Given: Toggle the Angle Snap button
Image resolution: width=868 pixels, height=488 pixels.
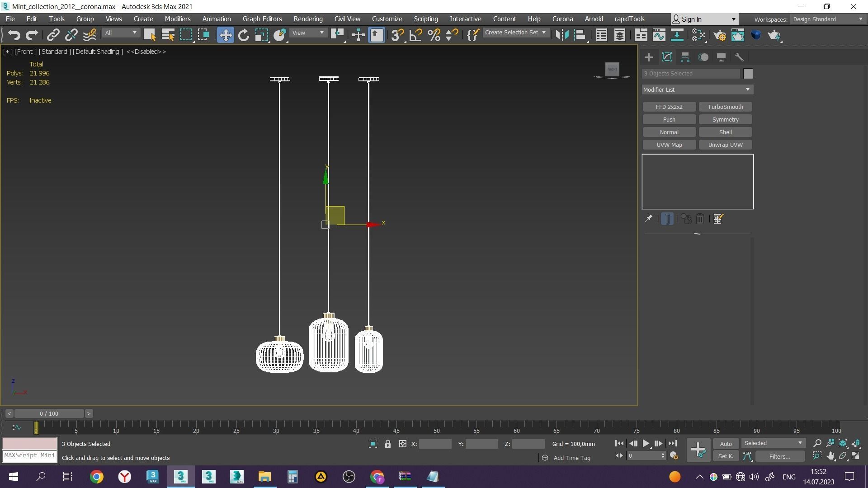Looking at the screenshot, I should coord(415,35).
